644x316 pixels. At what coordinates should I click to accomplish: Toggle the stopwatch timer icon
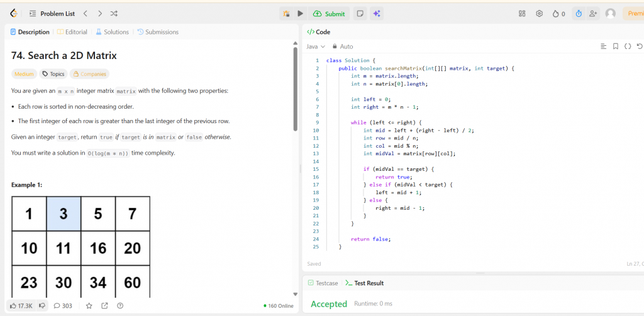(579, 14)
